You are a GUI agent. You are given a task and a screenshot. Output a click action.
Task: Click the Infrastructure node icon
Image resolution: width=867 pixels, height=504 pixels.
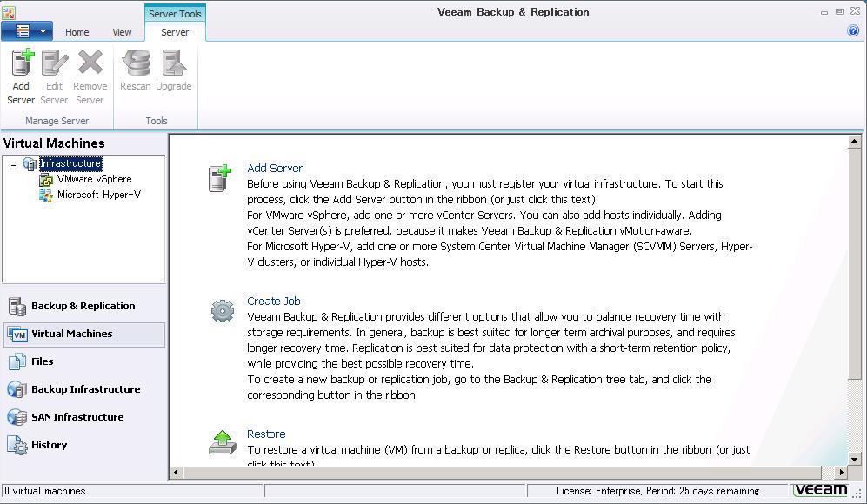(30, 164)
